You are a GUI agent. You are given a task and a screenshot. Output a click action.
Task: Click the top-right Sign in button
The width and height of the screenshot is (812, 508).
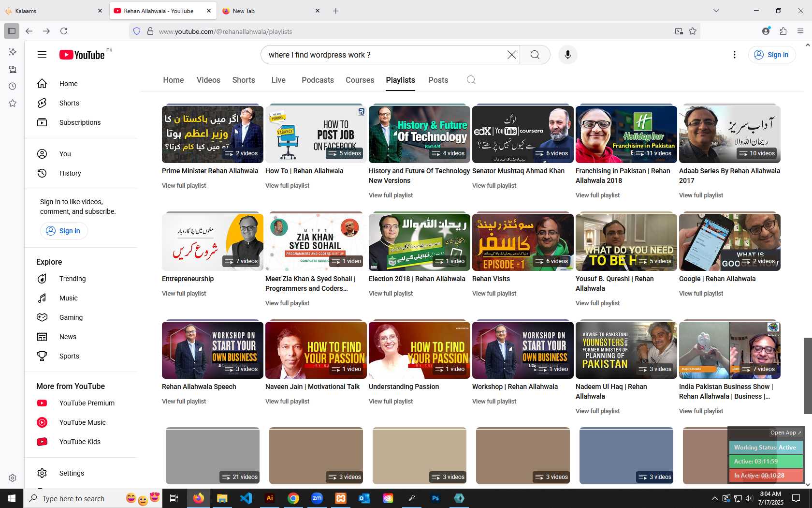tap(771, 55)
